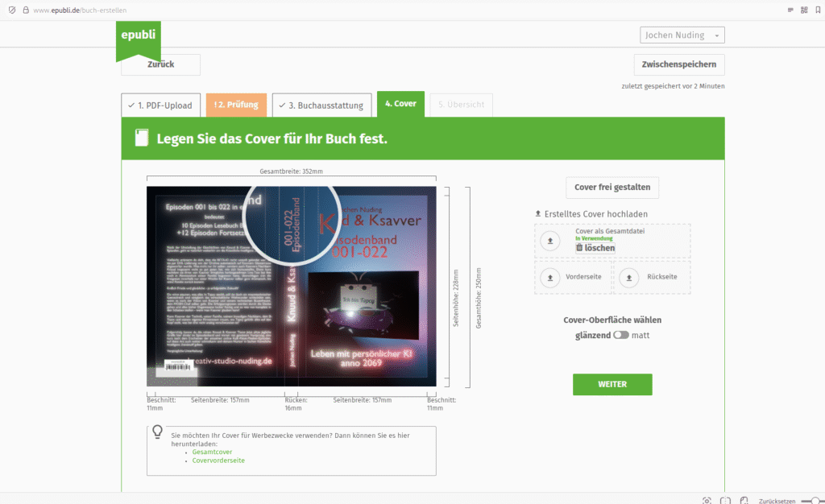
Task: Click the QR code icon in address bar
Action: [803, 10]
